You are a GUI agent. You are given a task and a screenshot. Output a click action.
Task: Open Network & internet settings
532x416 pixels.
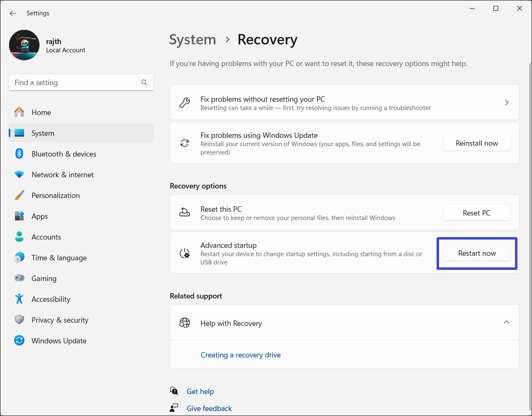coord(62,175)
